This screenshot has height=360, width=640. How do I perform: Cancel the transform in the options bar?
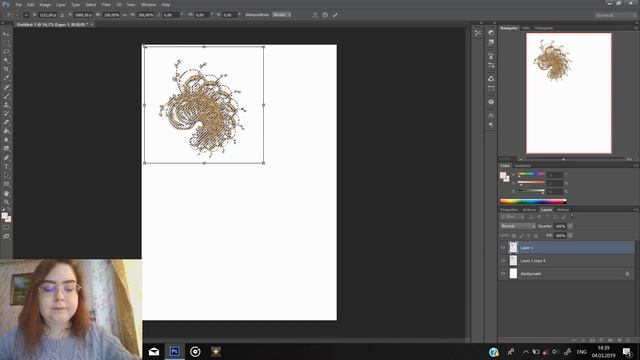click(325, 15)
